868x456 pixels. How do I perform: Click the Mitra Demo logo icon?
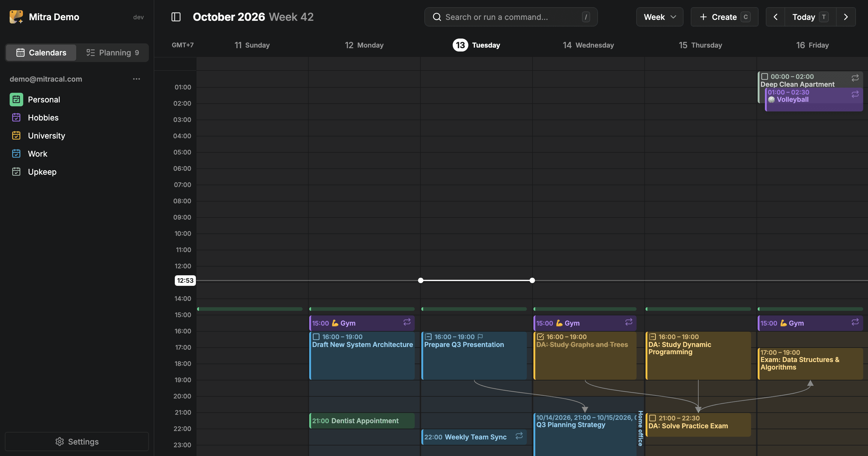tap(16, 17)
